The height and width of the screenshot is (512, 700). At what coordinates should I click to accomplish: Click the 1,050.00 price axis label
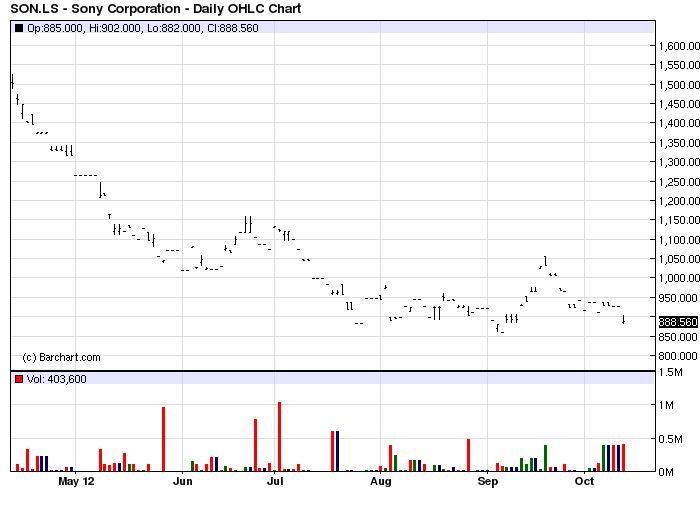click(x=679, y=259)
